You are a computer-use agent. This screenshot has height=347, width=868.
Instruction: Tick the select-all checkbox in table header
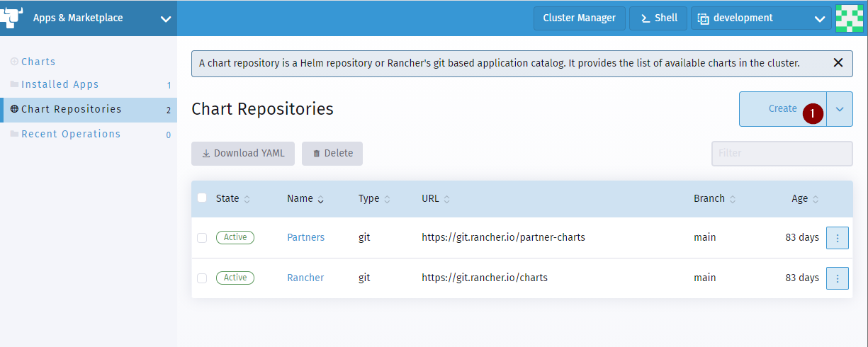(x=202, y=198)
